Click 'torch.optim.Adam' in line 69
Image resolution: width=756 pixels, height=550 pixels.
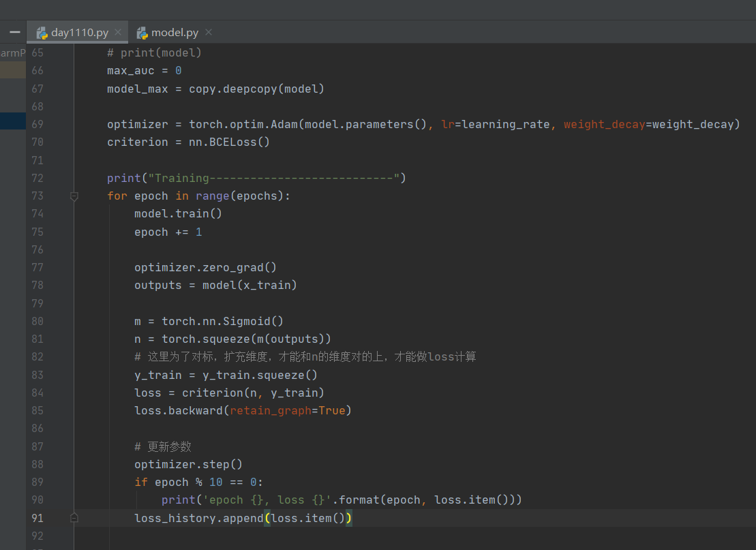(x=243, y=124)
